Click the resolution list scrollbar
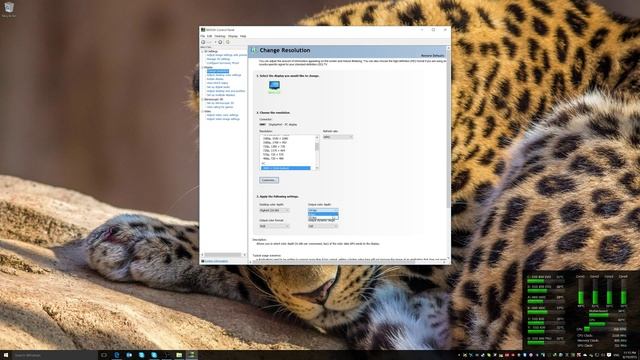 [317, 153]
